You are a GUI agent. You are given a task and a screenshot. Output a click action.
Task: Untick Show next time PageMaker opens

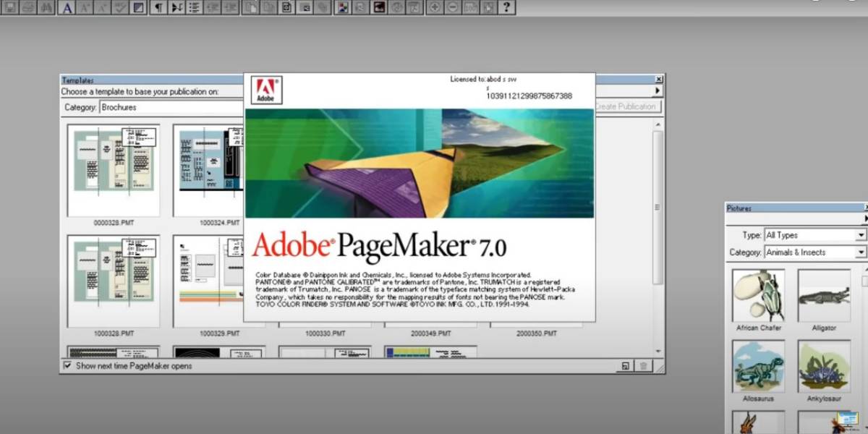(67, 366)
